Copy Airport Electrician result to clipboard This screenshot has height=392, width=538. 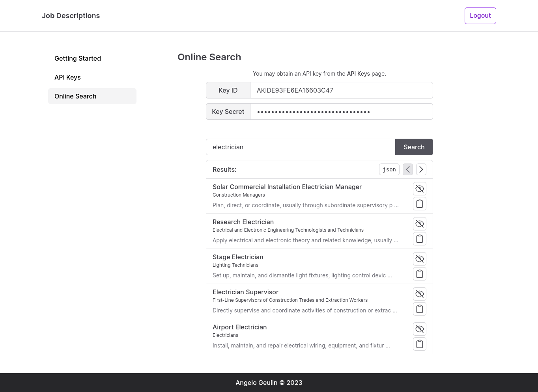420,344
